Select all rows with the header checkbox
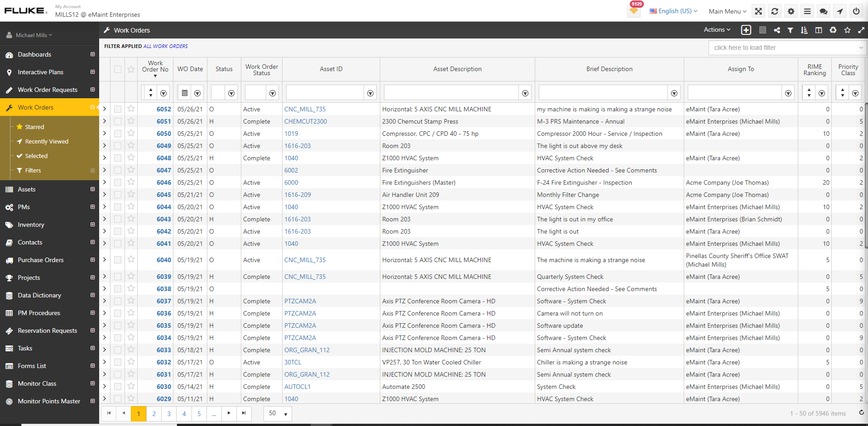Screen dimensions: 868x426 click(x=118, y=69)
